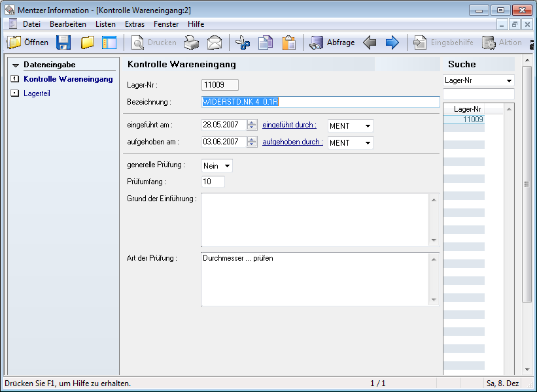This screenshot has height=392, width=537.
Task: Go to next record with blue arrow
Action: [x=392, y=42]
